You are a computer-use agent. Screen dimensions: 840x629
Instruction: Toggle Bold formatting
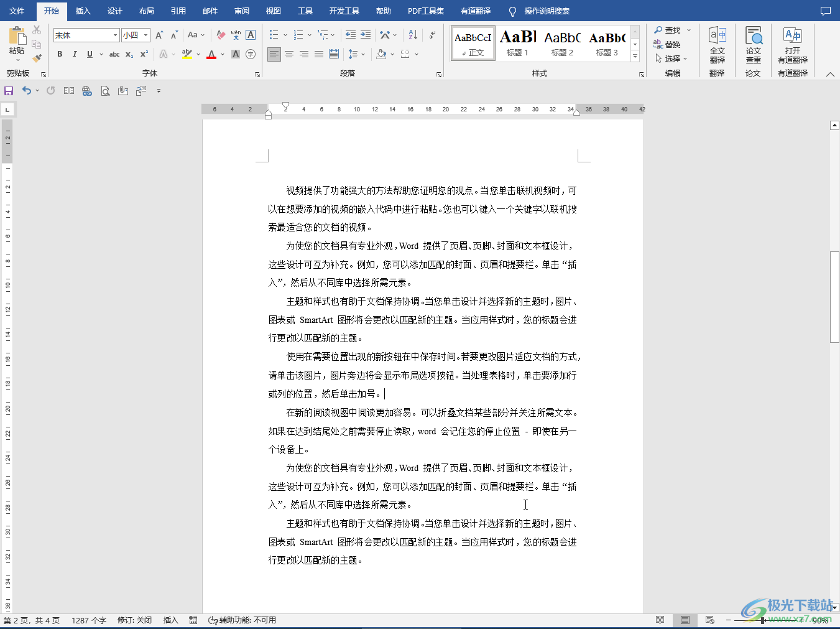60,54
